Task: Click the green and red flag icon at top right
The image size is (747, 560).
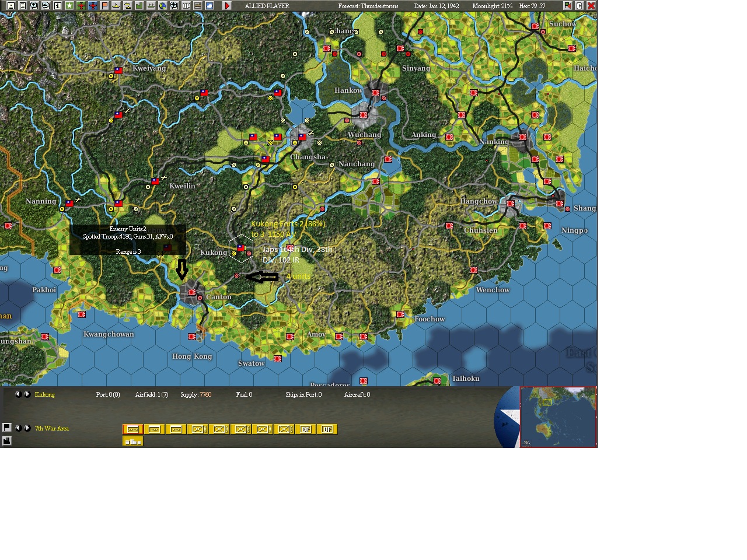Action: click(568, 6)
